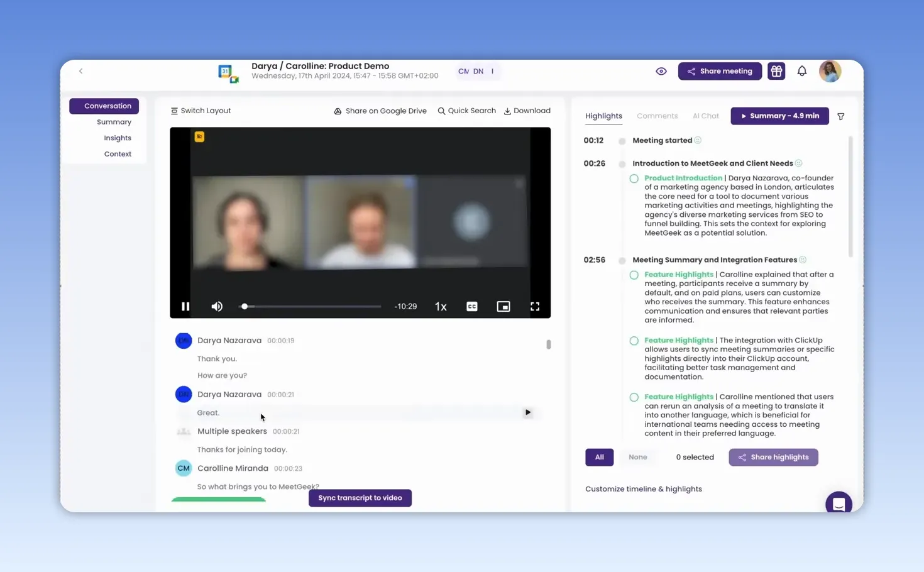This screenshot has height=572, width=924.
Task: Click the yellow badge icon on video
Action: [x=199, y=136]
